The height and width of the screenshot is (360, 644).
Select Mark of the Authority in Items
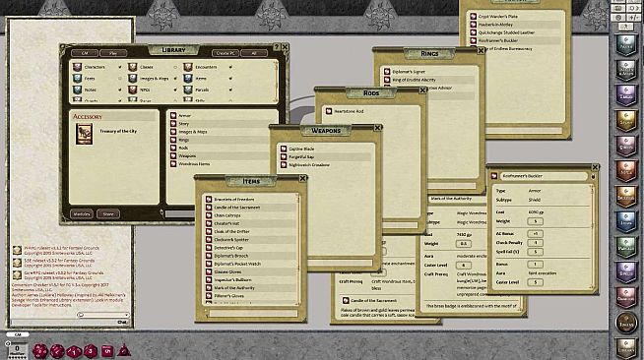(x=250, y=288)
